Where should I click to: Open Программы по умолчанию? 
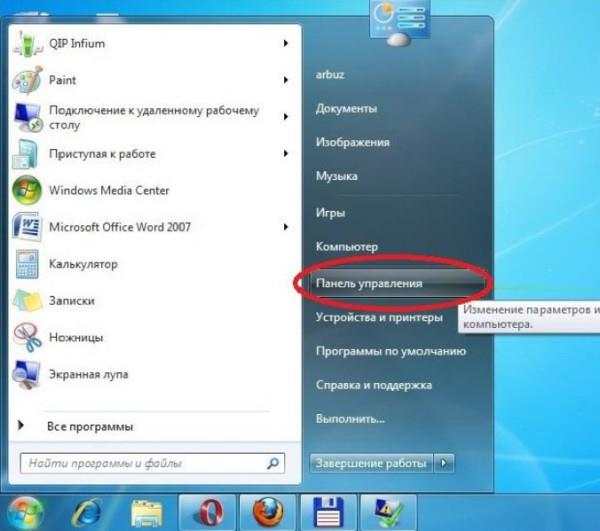391,351
